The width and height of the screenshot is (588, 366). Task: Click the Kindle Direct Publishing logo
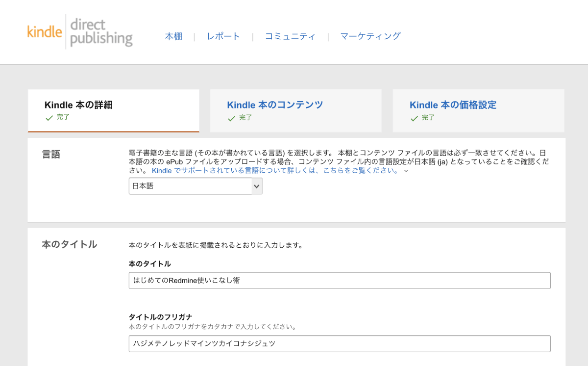(80, 32)
